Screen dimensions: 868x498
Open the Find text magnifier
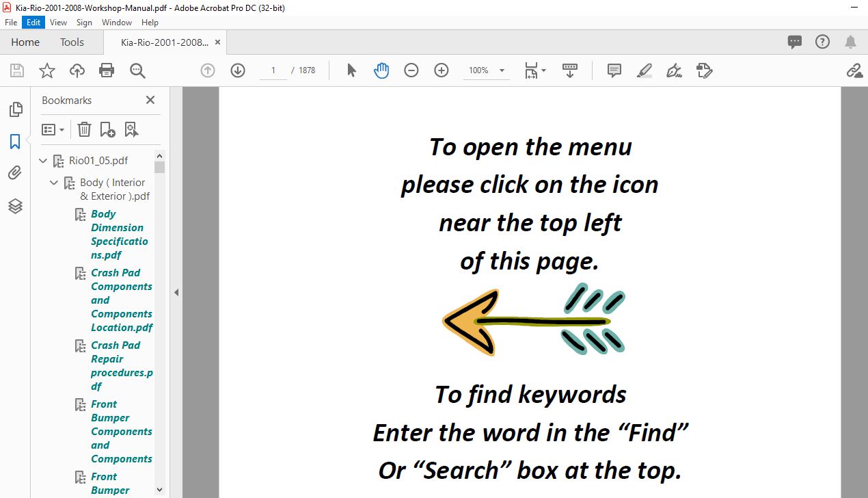point(137,70)
